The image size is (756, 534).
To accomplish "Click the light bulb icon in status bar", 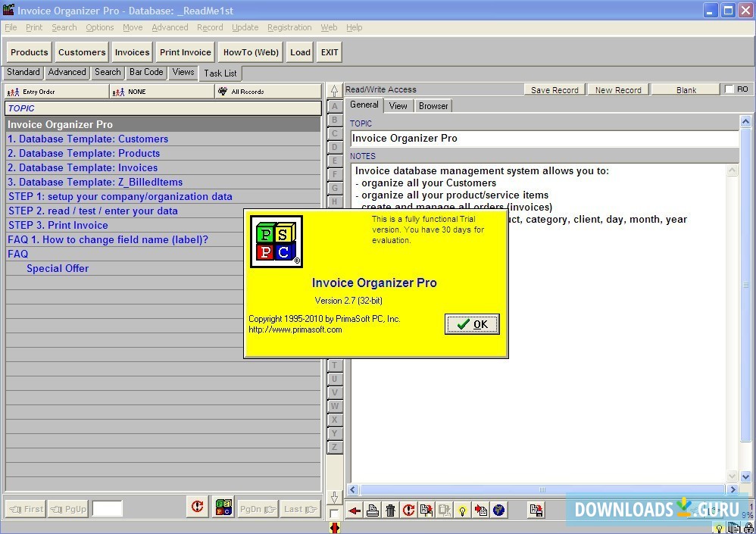I will pos(718,529).
